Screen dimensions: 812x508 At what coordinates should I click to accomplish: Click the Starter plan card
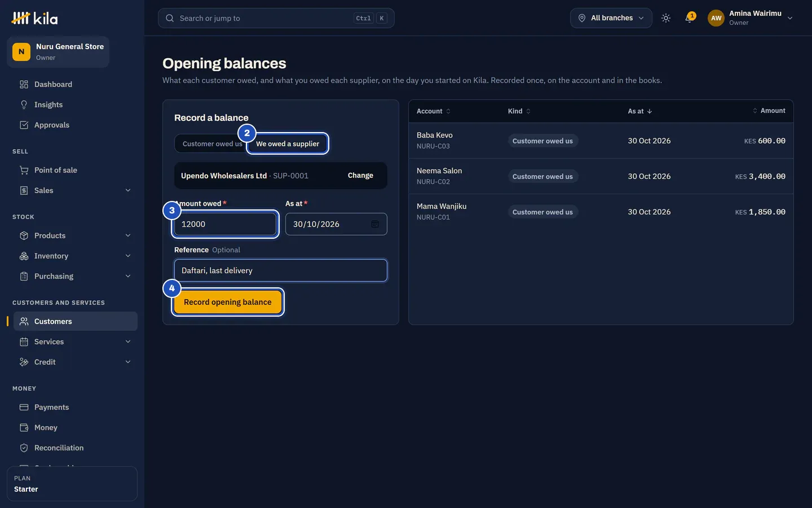(72, 484)
